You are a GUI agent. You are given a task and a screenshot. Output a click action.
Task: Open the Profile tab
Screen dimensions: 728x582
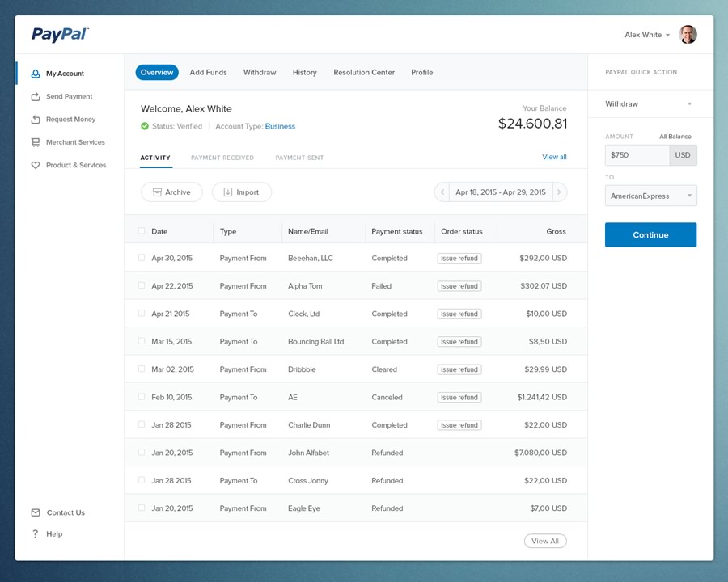click(x=422, y=73)
